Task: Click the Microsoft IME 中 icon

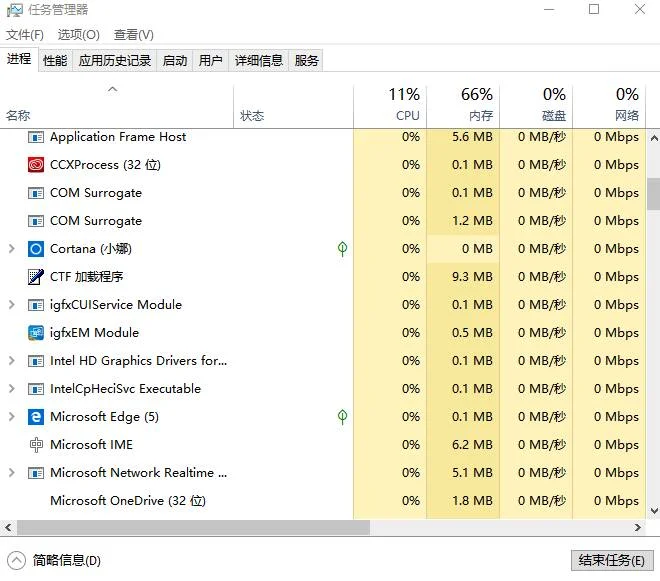Action: pyautogui.click(x=36, y=445)
